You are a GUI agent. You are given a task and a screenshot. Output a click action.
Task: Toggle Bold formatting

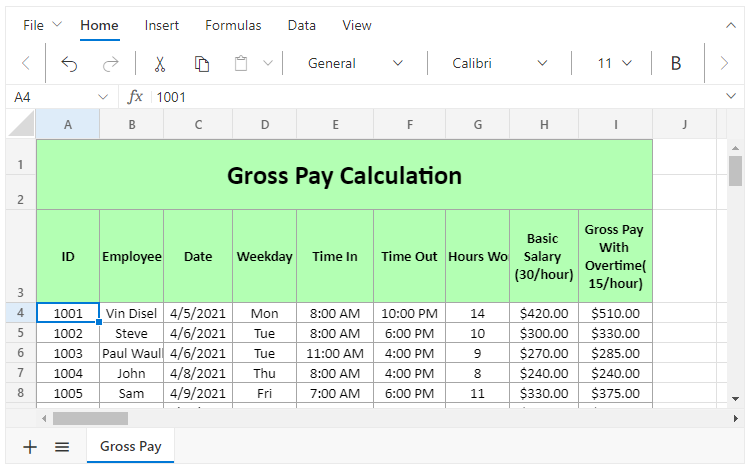click(676, 63)
